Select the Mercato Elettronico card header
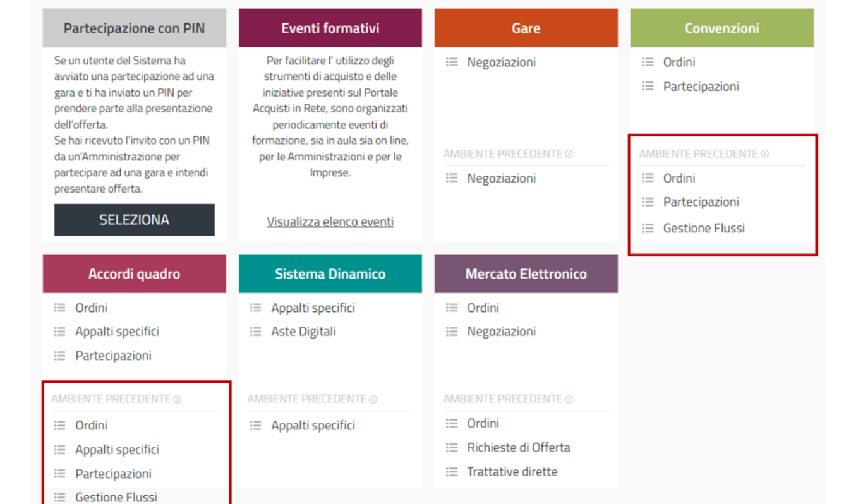 [526, 274]
